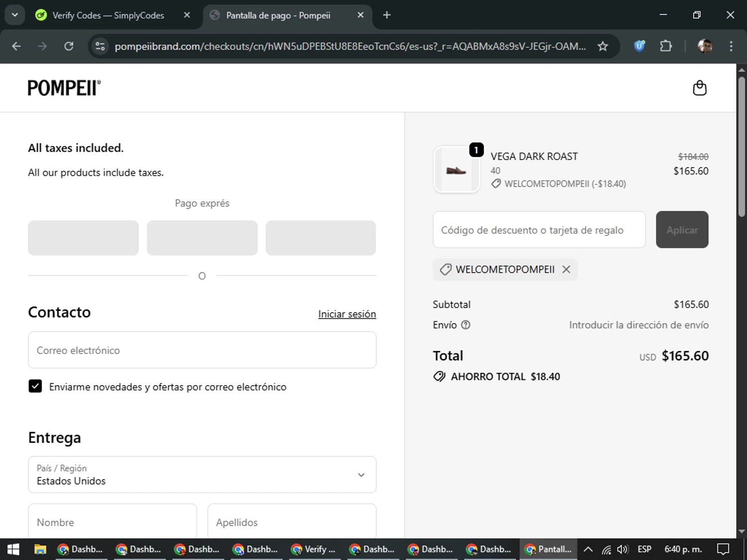The image size is (747, 560).
Task: Open the Bitwarden shield extension icon
Action: 639,46
